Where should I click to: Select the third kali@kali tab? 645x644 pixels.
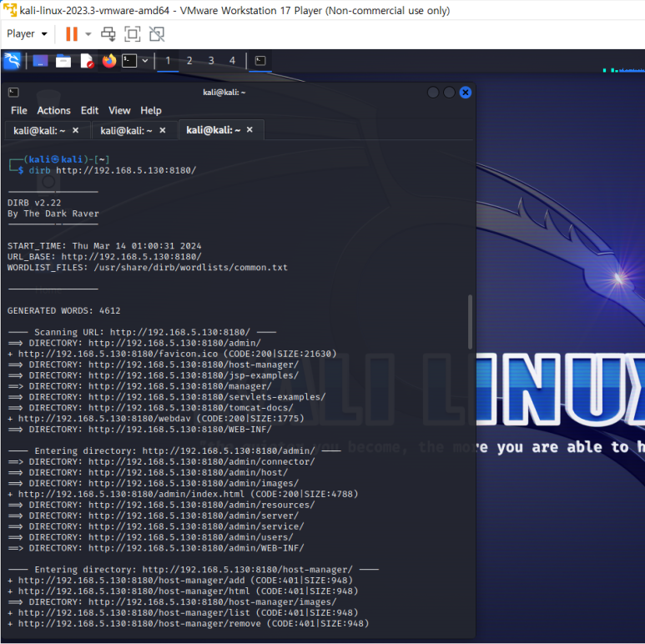click(x=213, y=130)
